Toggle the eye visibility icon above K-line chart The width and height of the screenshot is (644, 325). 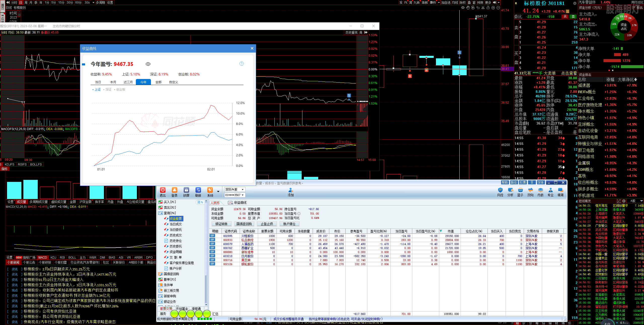pos(463,8)
